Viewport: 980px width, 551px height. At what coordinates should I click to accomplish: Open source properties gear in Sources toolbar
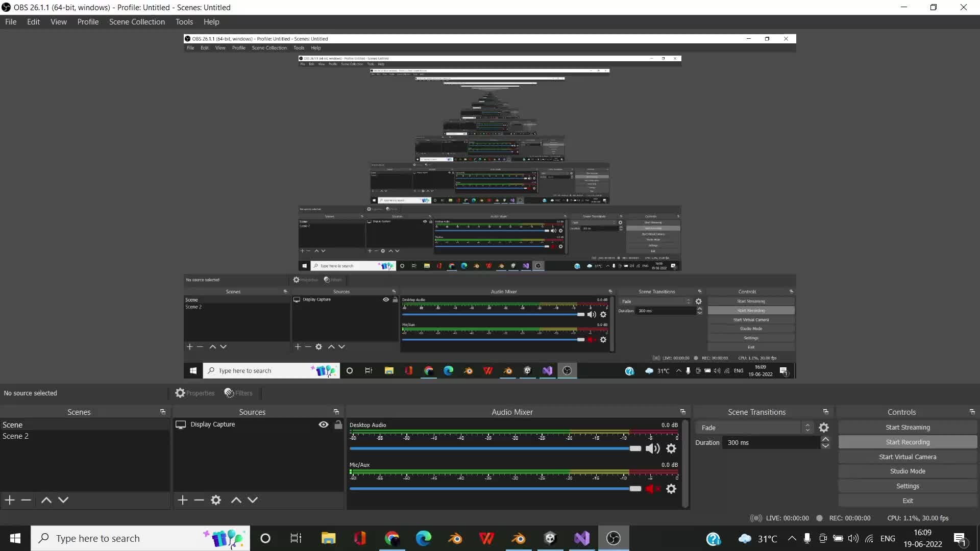click(x=216, y=500)
